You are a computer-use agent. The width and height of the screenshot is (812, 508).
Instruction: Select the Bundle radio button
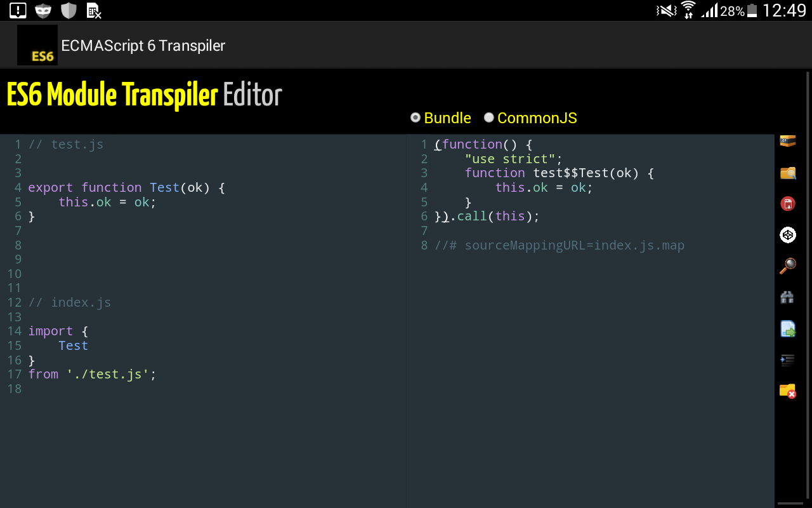point(416,117)
